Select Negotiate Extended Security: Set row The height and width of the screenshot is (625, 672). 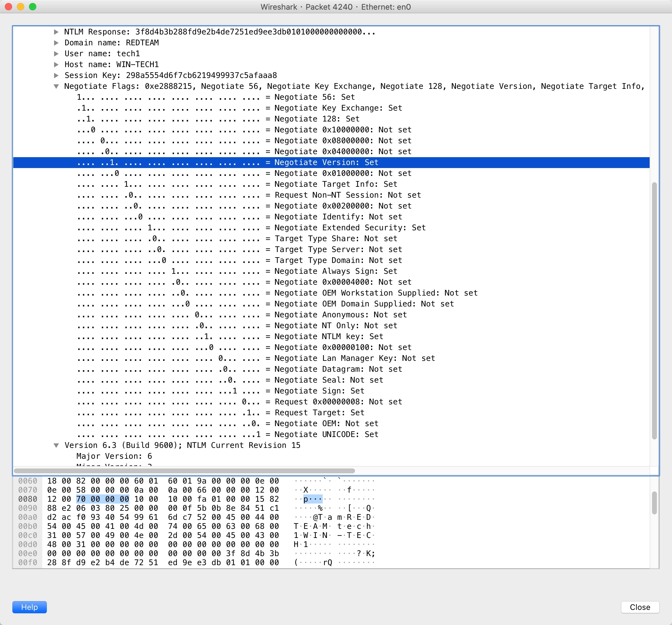click(x=350, y=228)
